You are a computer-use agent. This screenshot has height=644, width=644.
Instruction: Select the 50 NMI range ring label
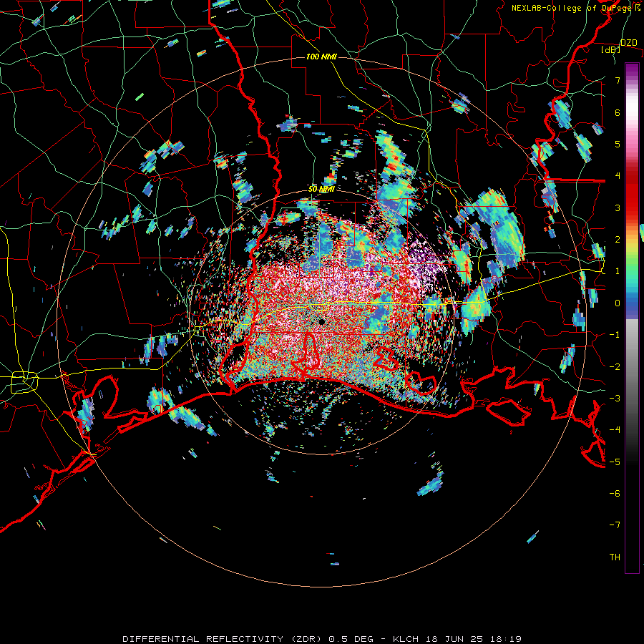click(x=321, y=190)
